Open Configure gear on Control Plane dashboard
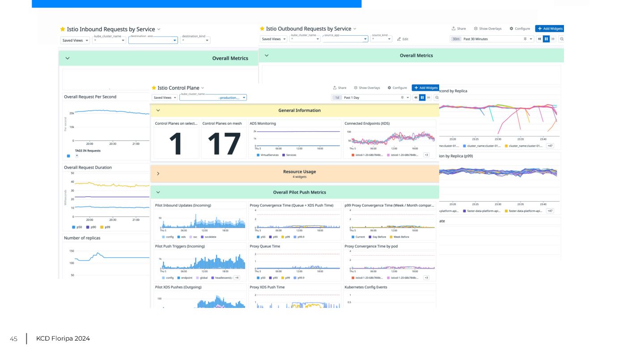Screen dimensions: 644x362 pyautogui.click(x=397, y=88)
